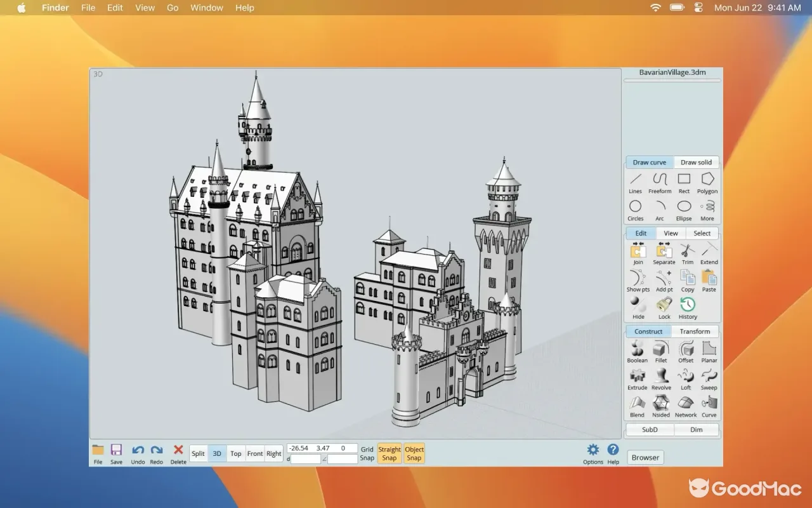Image resolution: width=812 pixels, height=508 pixels.
Task: Switch viewport to 3D view
Action: pos(217,453)
